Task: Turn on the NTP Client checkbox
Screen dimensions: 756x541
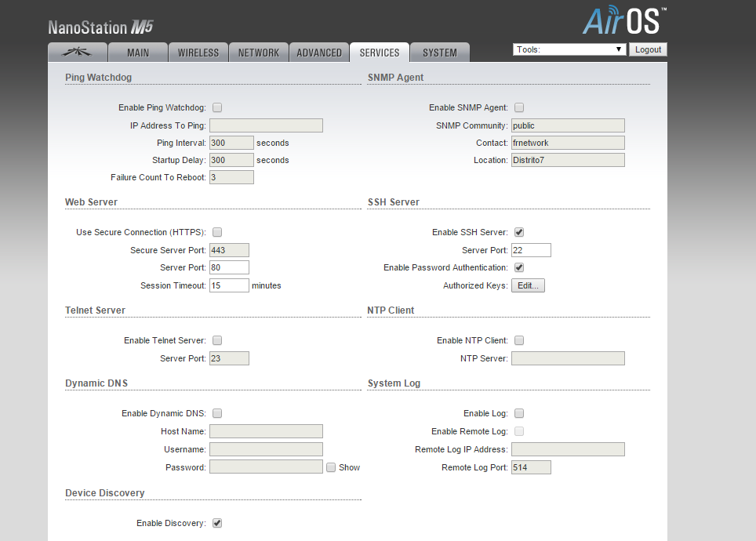Action: click(x=519, y=340)
